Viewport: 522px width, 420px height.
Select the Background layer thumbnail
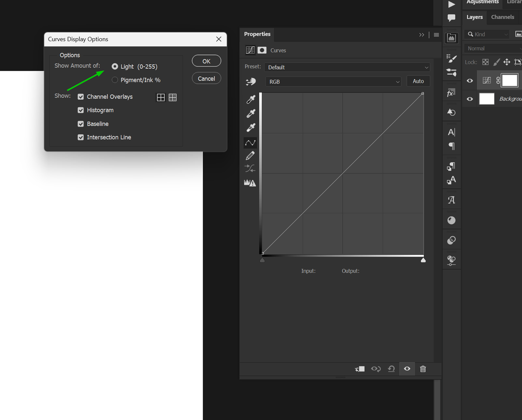coord(486,99)
